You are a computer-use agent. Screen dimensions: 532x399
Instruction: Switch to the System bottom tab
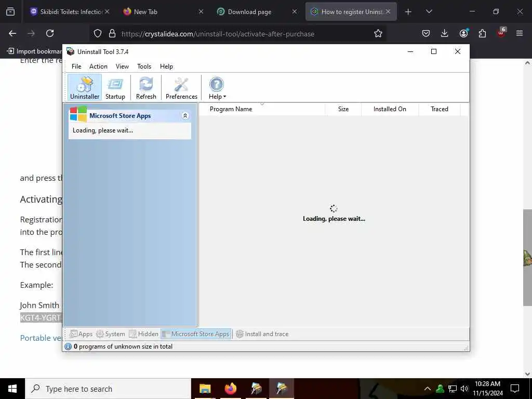[x=111, y=334]
